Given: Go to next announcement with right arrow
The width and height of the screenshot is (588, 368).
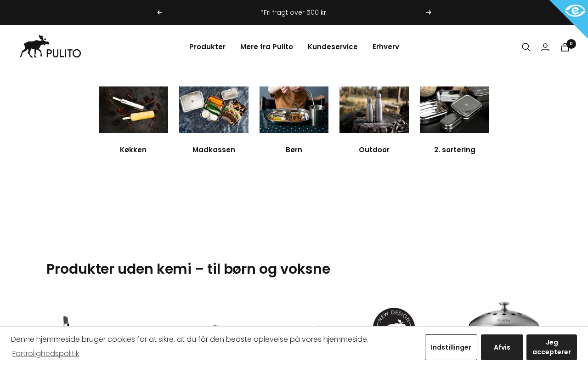Looking at the screenshot, I should click(429, 12).
